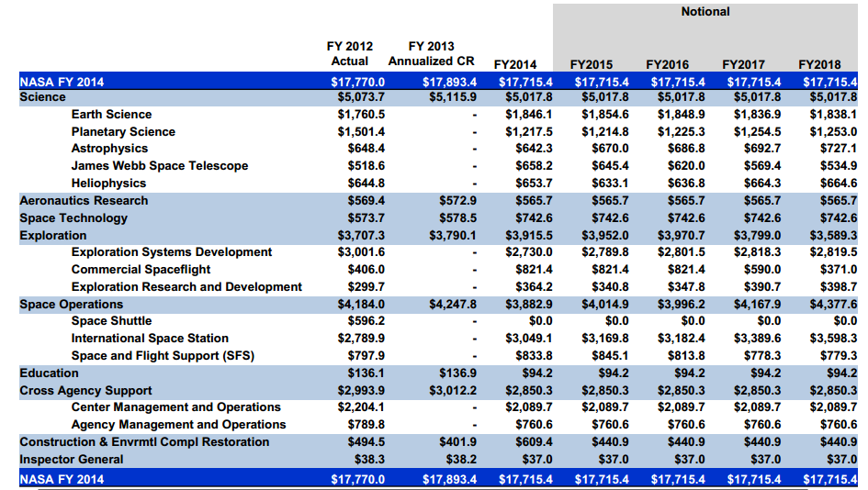The image size is (868, 490).
Task: Click the FY2016 column header
Action: click(x=668, y=65)
